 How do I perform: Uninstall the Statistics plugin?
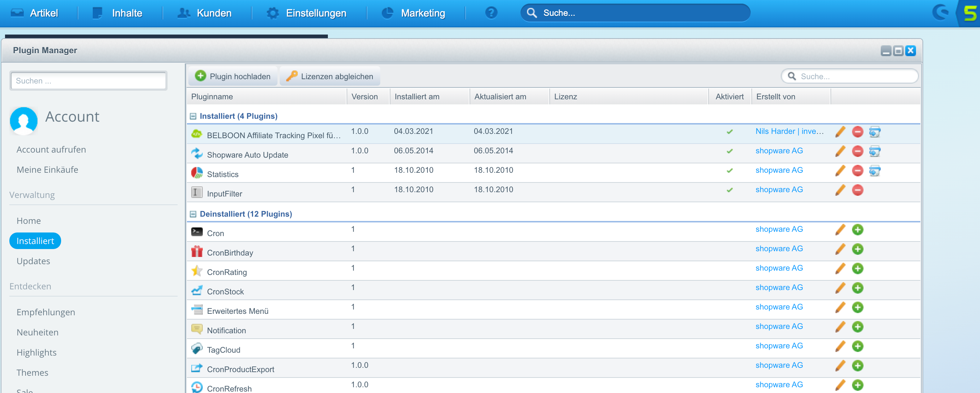pos(857,171)
